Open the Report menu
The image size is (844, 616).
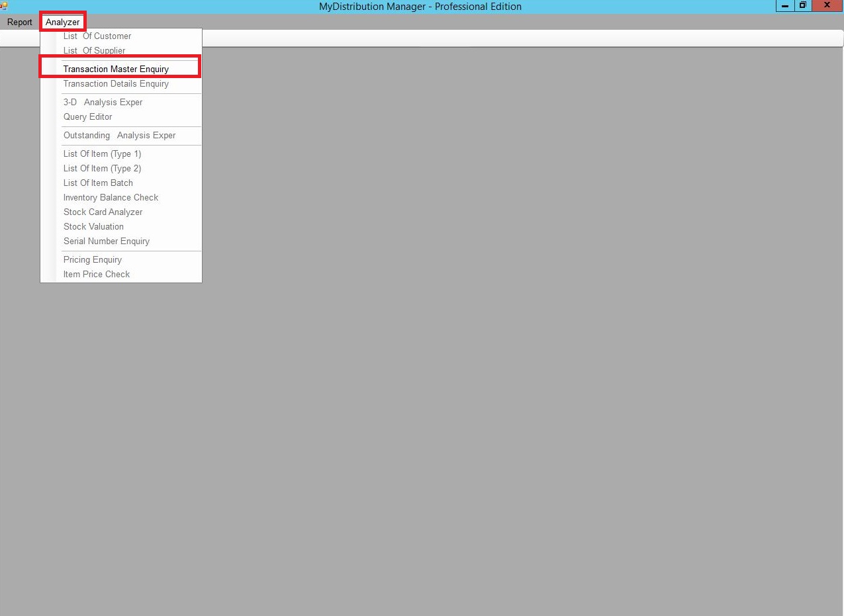pyautogui.click(x=20, y=22)
